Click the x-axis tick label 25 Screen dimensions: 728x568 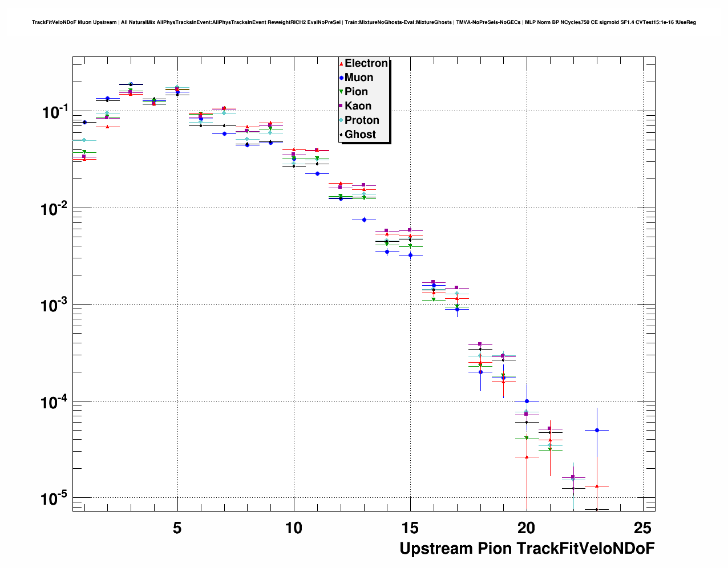pos(643,528)
